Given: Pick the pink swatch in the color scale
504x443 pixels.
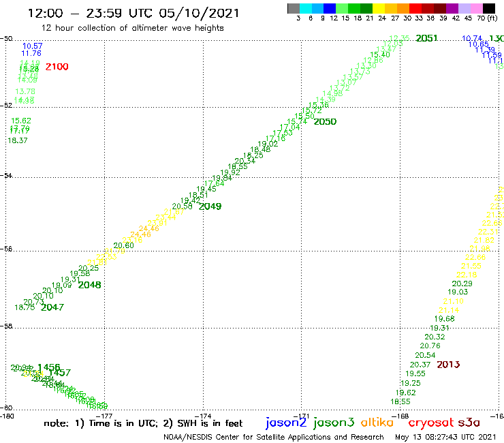Looking at the screenshot, I should [476, 8].
